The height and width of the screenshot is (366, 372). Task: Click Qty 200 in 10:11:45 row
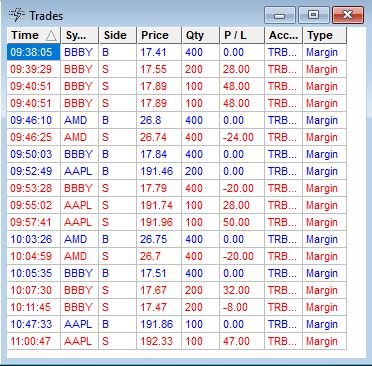pos(201,307)
